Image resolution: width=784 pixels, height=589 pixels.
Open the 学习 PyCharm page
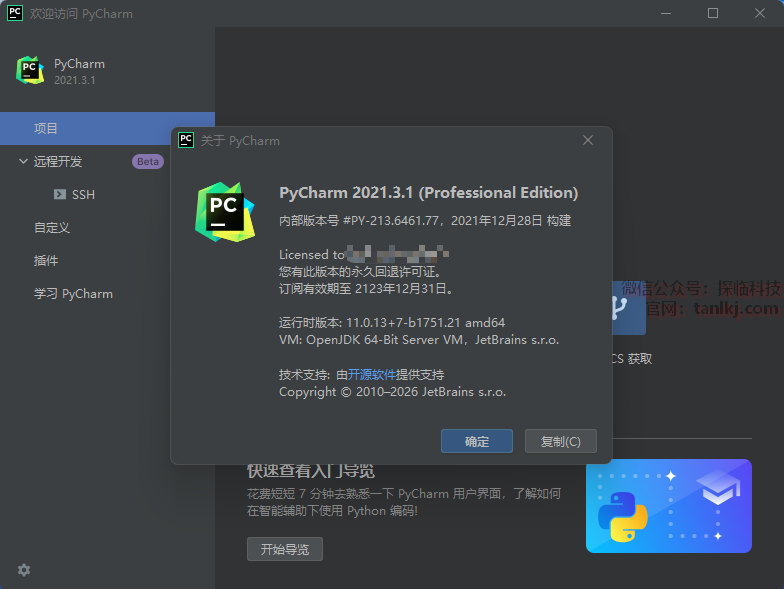[73, 293]
